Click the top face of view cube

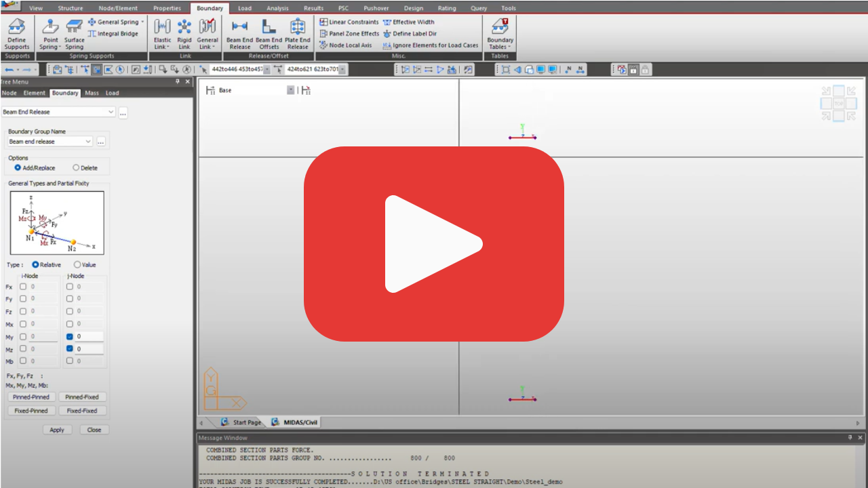(x=839, y=103)
